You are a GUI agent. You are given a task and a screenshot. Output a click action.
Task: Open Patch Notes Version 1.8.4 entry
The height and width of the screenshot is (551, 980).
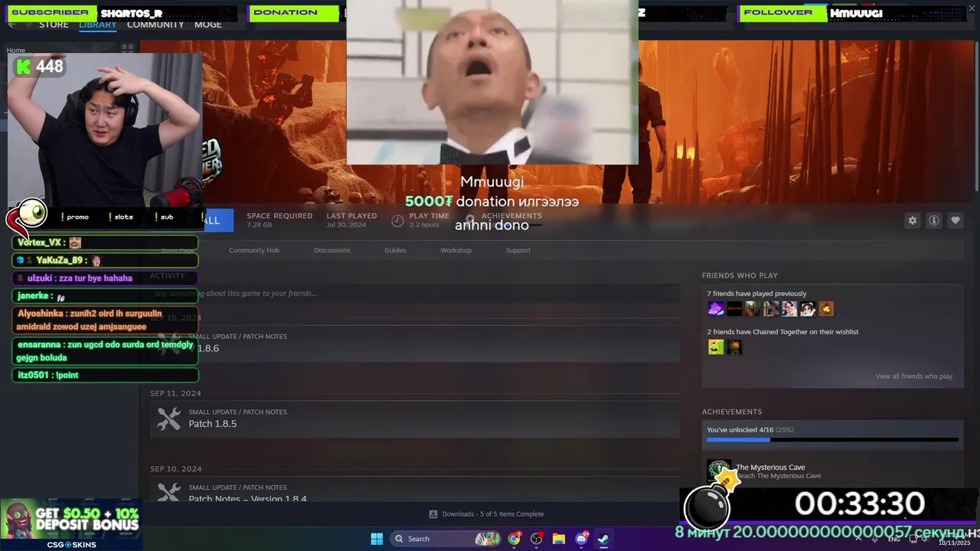(x=415, y=489)
